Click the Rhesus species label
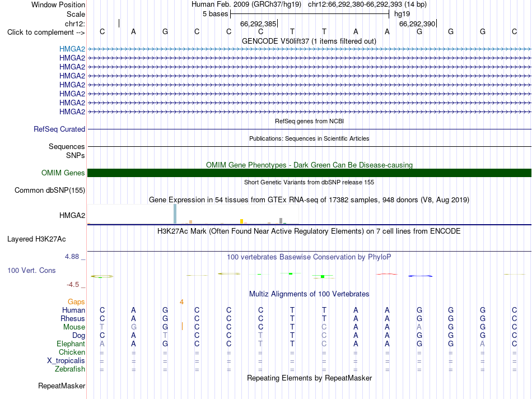The image size is (532, 399). click(73, 318)
